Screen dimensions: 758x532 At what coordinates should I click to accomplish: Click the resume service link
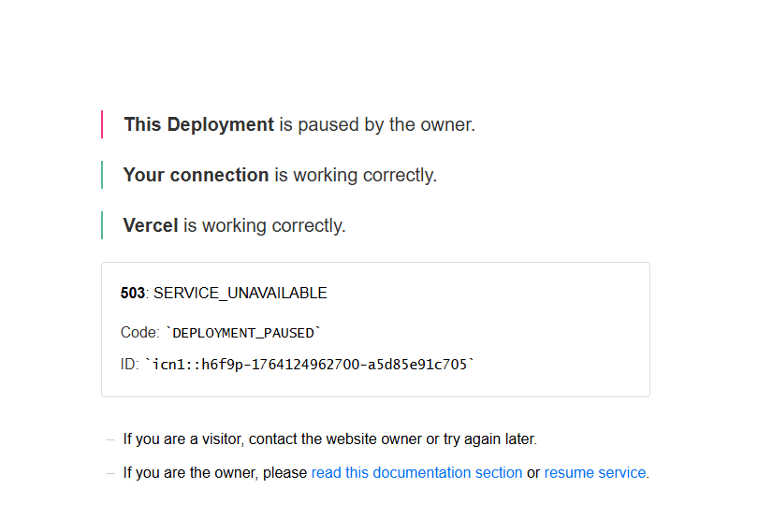(595, 473)
